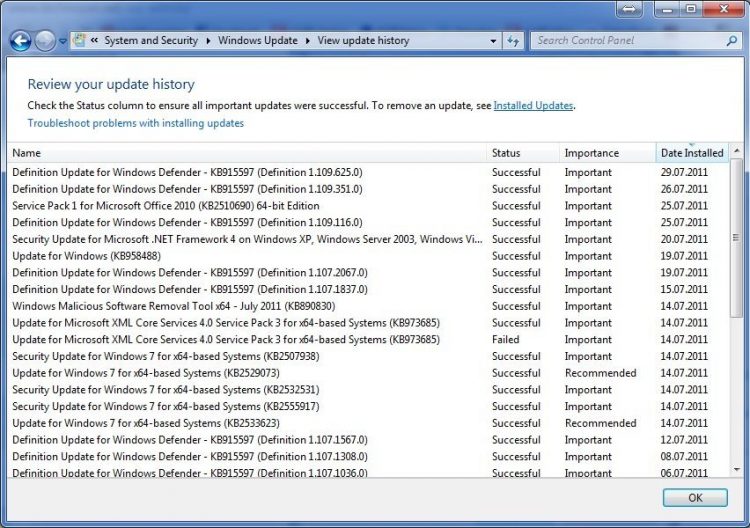750x528 pixels.
Task: Select Security Update KB2555917 row
Action: coord(368,407)
